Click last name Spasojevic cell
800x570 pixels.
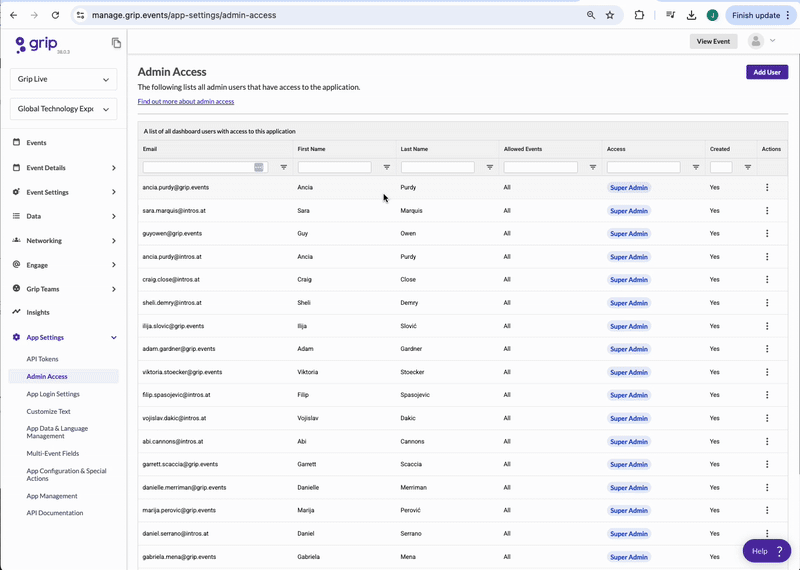(x=415, y=395)
